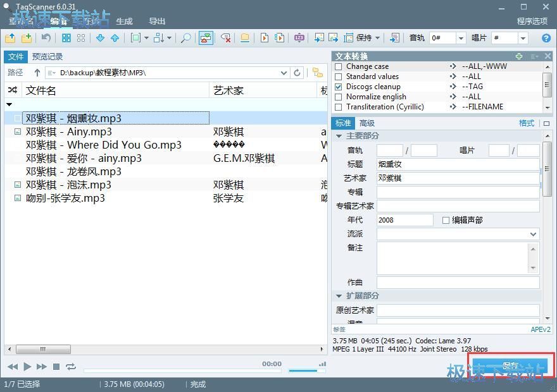Click the open folder icon in toolbar
Image resolution: width=557 pixels, height=392 pixels.
coord(10,38)
